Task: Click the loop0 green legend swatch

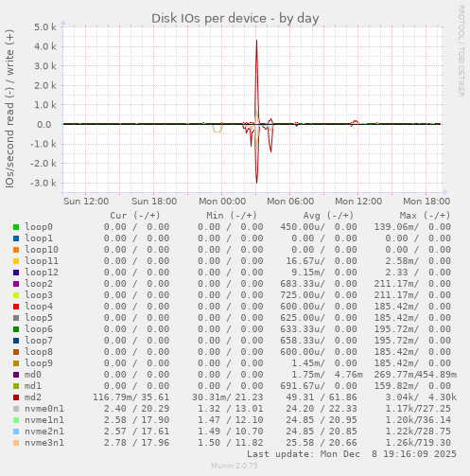Action: [x=16, y=227]
